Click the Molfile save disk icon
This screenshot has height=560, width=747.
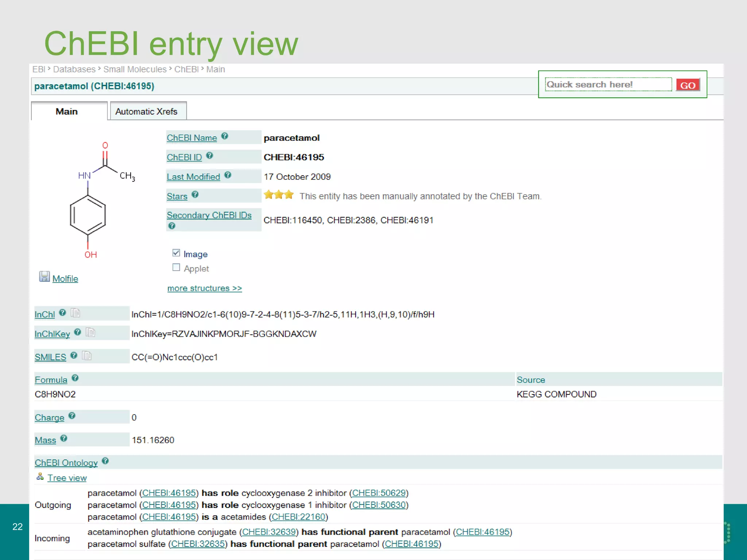pos(44,277)
